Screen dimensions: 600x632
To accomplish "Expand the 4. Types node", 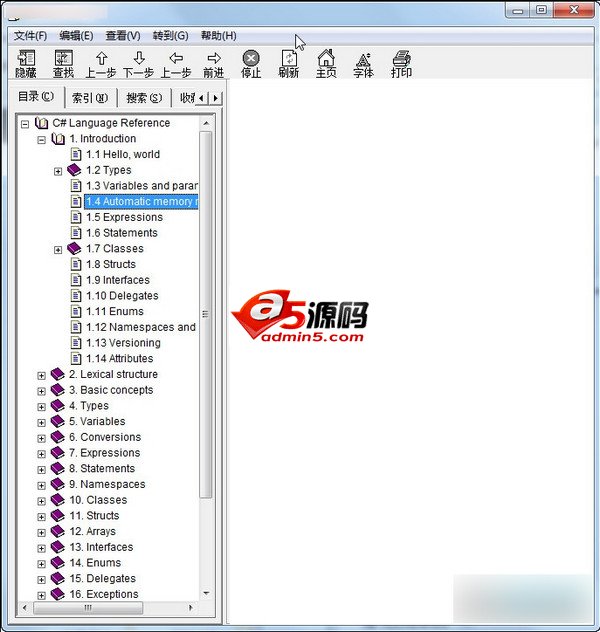I will [x=41, y=407].
